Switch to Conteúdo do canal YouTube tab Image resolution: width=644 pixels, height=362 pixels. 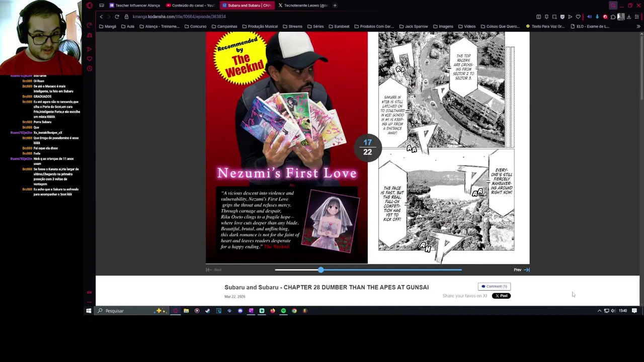[191, 6]
